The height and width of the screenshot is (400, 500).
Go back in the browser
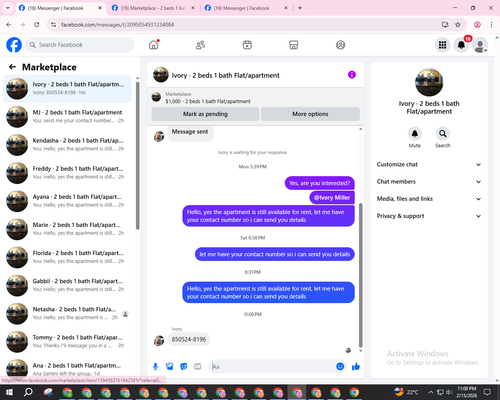tap(9, 25)
